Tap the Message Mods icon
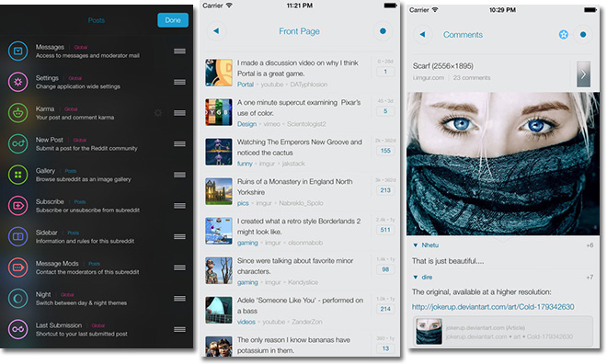The height and width of the screenshot is (364, 607). [x=17, y=267]
